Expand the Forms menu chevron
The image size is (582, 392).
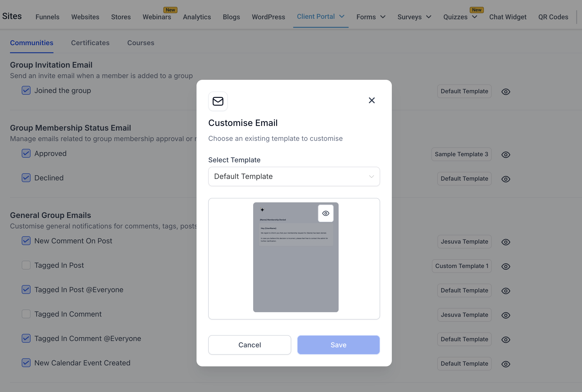pyautogui.click(x=383, y=17)
